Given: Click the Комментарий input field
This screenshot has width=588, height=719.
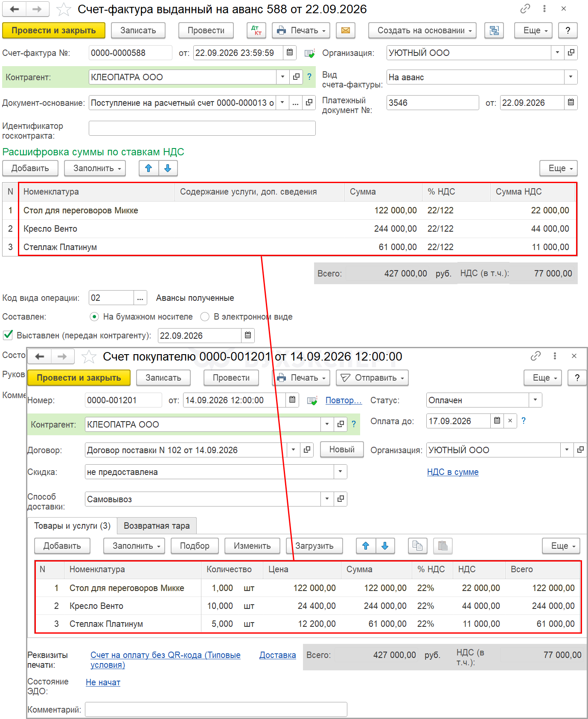Looking at the screenshot, I should [x=216, y=709].
